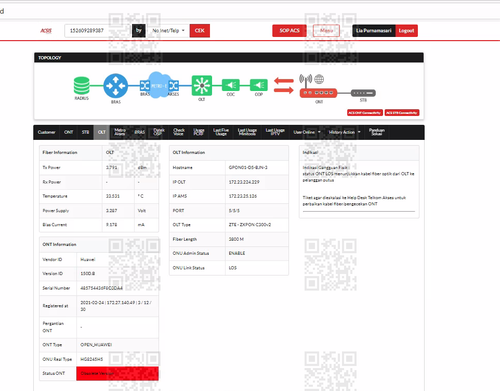The height and width of the screenshot is (391, 500).
Task: Open the No Inet/Telp dropdown
Action: pos(168,31)
